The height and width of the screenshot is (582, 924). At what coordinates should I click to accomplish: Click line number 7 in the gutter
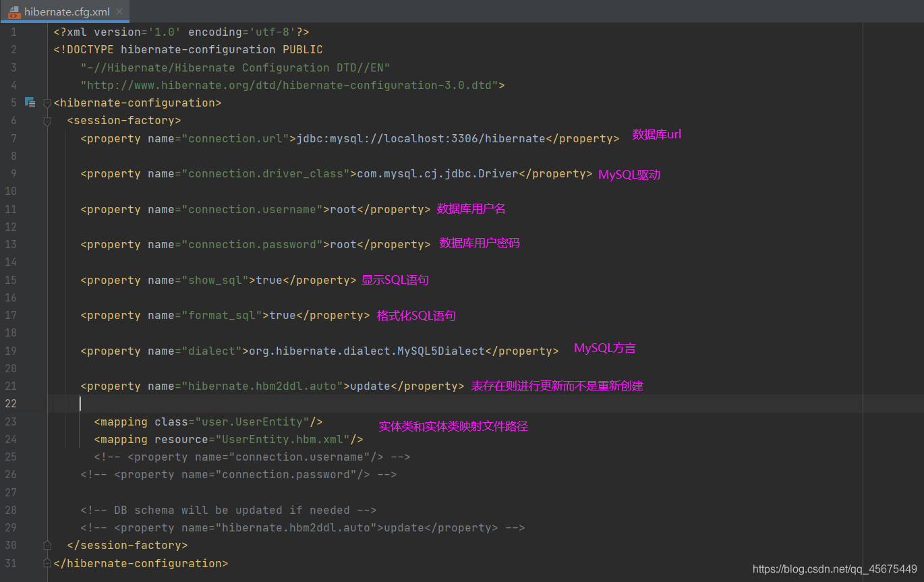point(13,138)
